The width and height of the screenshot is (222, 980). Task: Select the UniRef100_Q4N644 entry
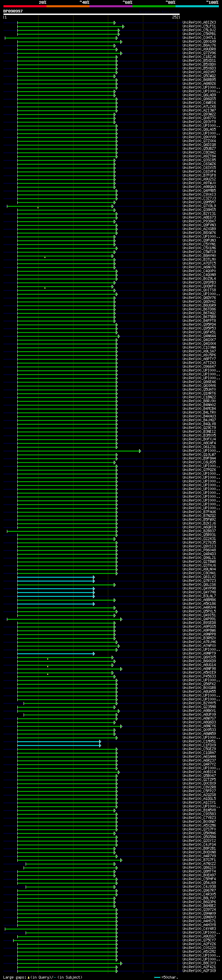pos(199,336)
